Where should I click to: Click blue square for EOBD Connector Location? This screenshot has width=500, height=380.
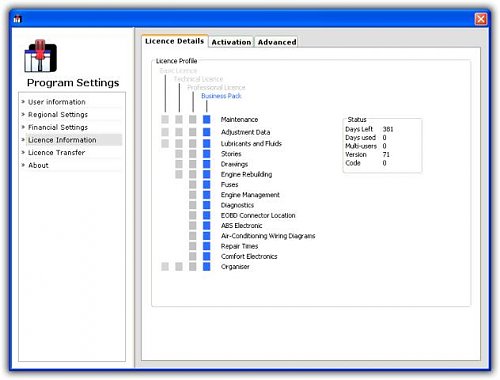[207, 215]
